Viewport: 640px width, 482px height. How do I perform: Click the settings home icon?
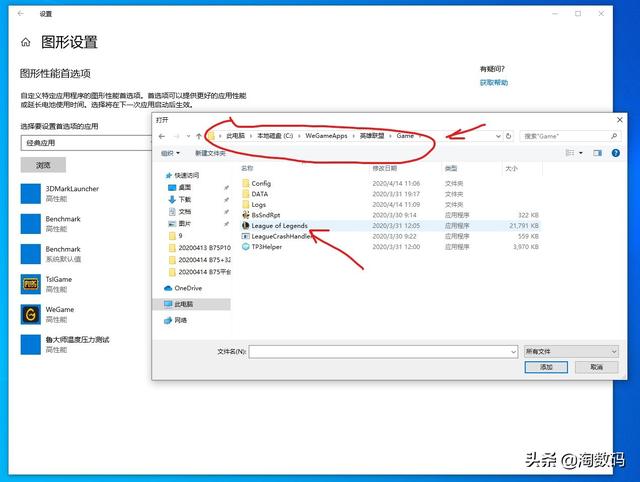coord(26,42)
